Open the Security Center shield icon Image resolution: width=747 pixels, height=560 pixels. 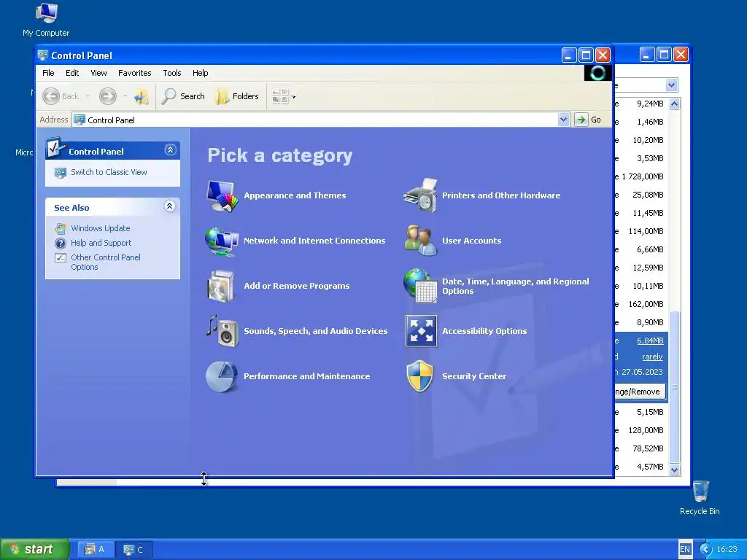pos(420,376)
